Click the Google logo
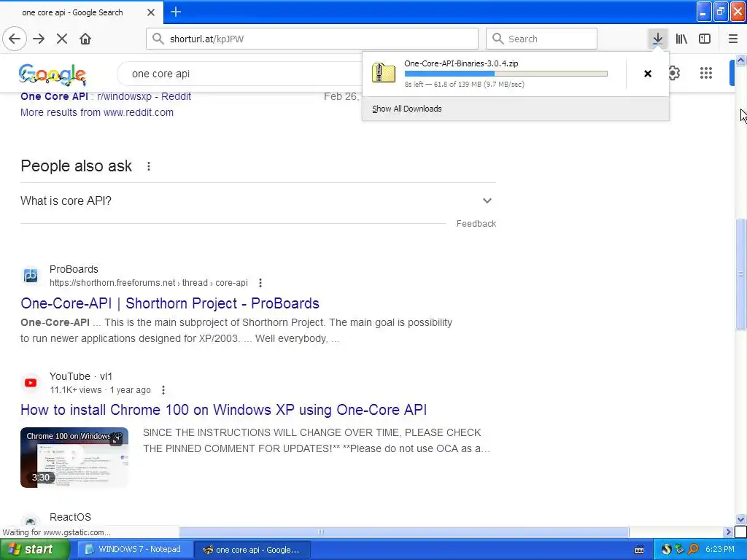The width and height of the screenshot is (747, 560). click(x=53, y=75)
